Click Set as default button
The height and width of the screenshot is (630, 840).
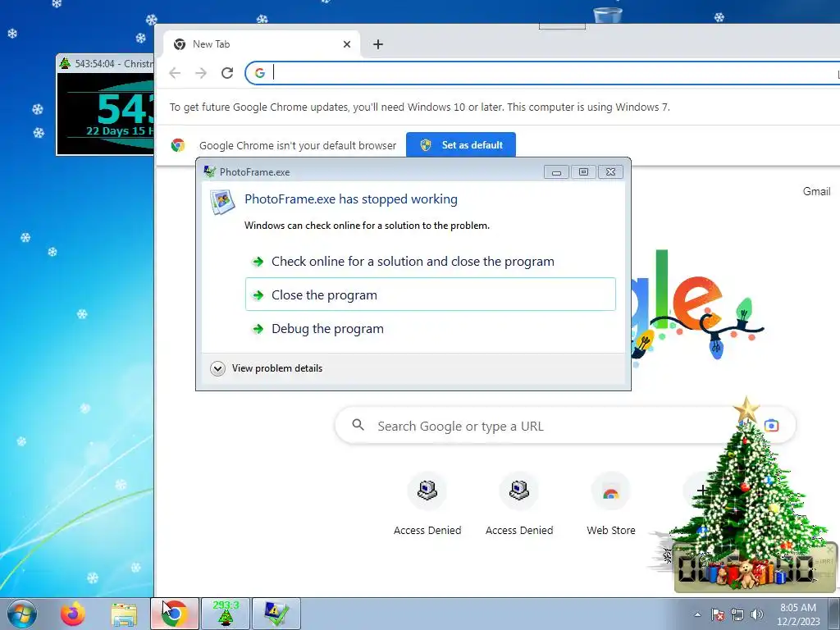click(x=461, y=145)
